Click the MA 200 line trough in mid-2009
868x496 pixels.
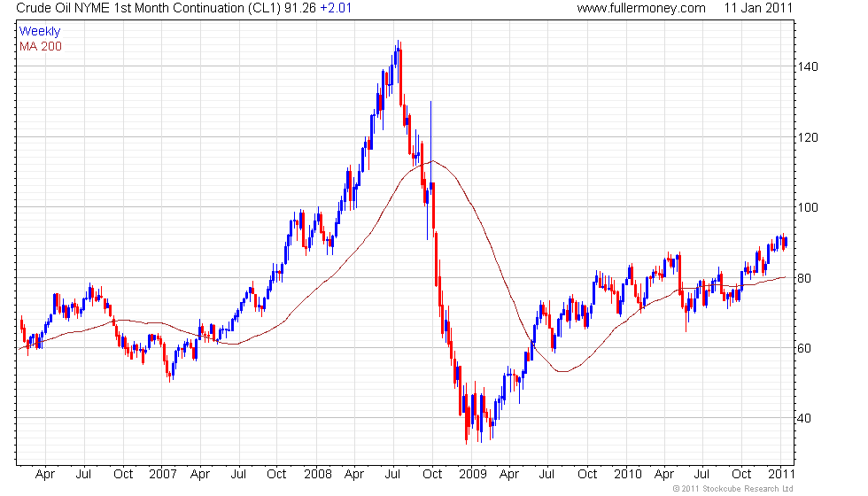[x=563, y=371]
